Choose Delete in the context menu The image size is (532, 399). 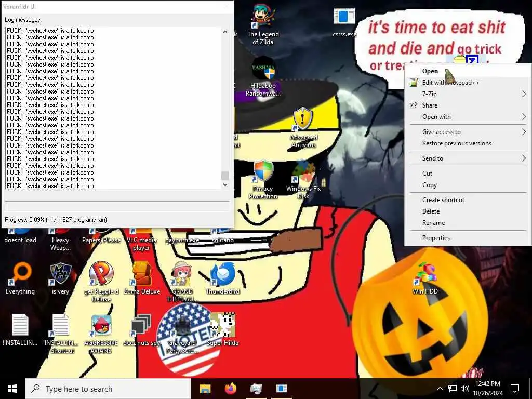pos(468,211)
